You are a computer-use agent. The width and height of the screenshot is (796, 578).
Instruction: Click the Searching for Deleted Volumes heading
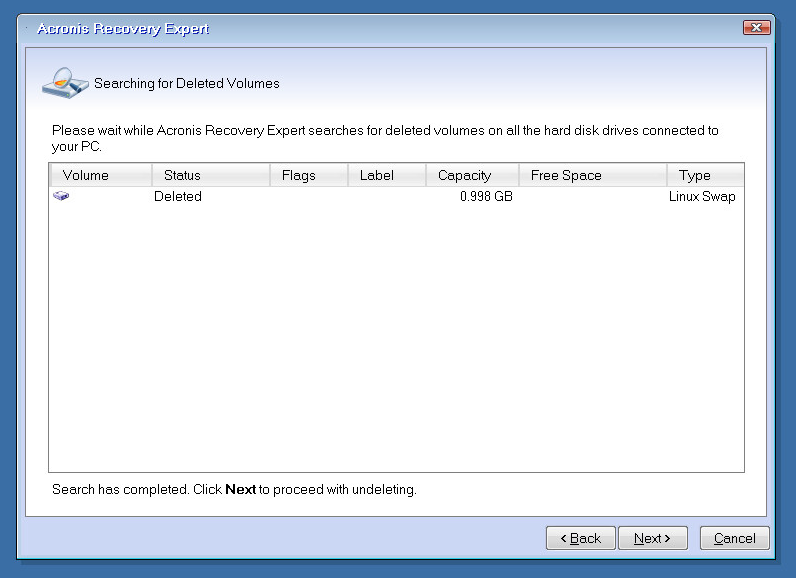187,83
